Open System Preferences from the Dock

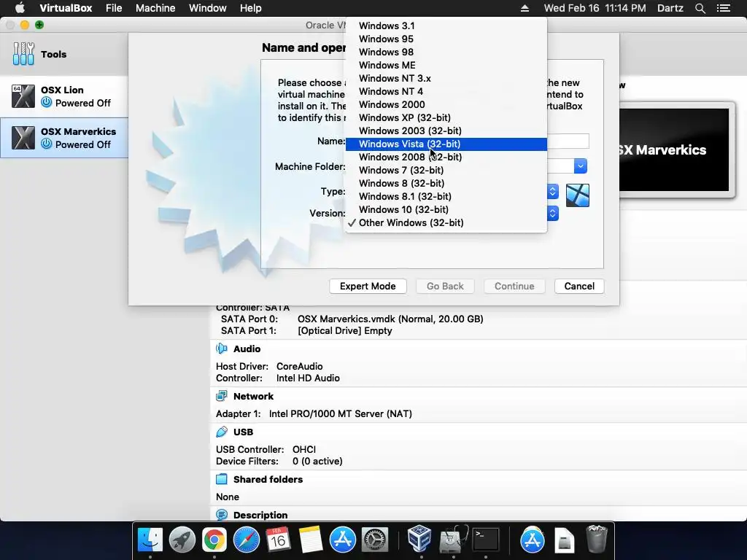(375, 540)
